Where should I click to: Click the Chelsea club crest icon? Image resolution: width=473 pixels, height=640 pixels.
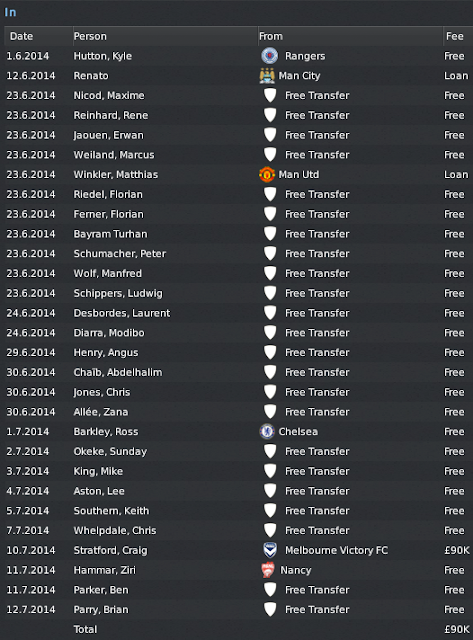267,431
